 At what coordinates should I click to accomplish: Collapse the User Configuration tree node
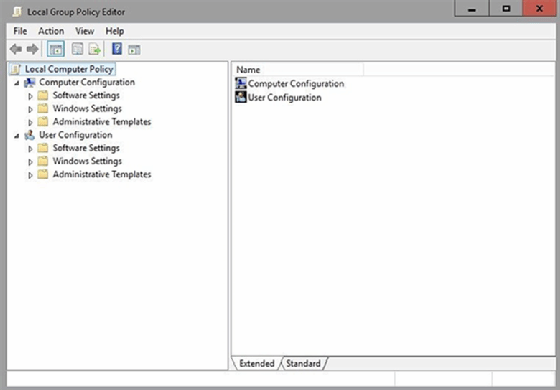tap(16, 136)
